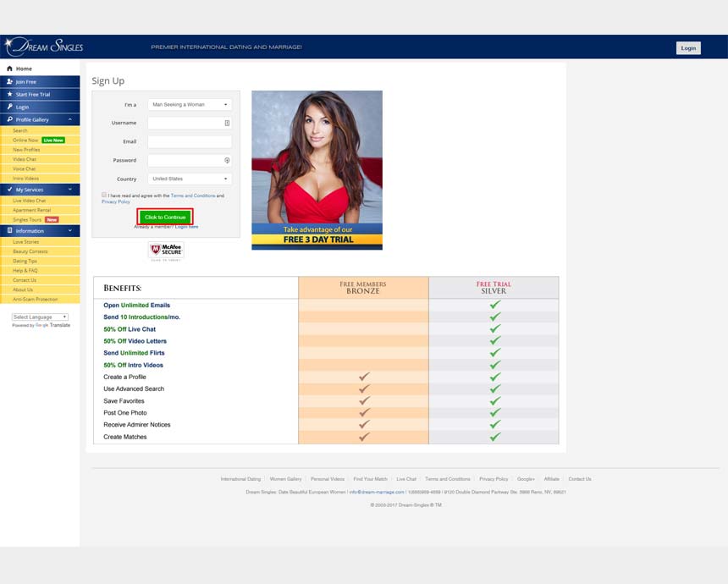
Task: Click the My Services checkmark icon
Action: click(x=9, y=190)
